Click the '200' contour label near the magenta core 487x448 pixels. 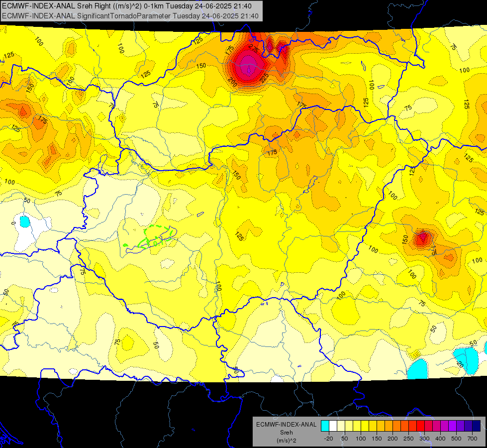click(232, 82)
